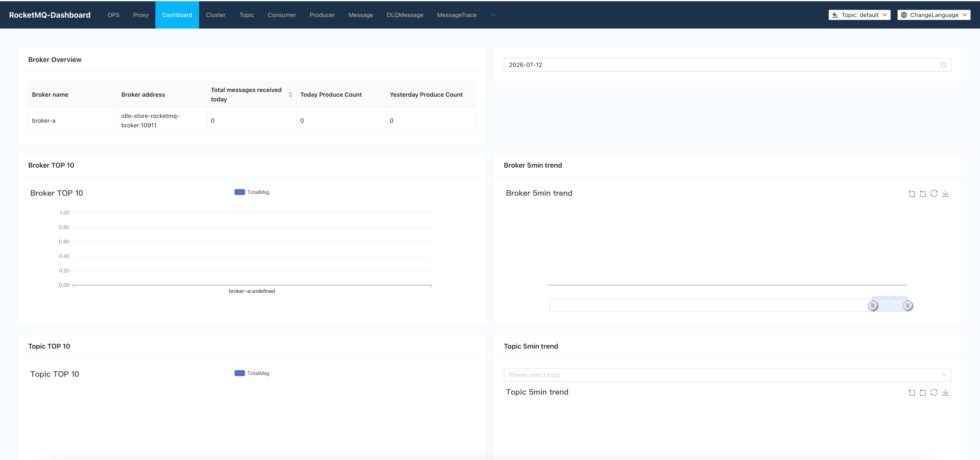
Task: Click right handle of Broker trend zoom slider
Action: click(908, 306)
